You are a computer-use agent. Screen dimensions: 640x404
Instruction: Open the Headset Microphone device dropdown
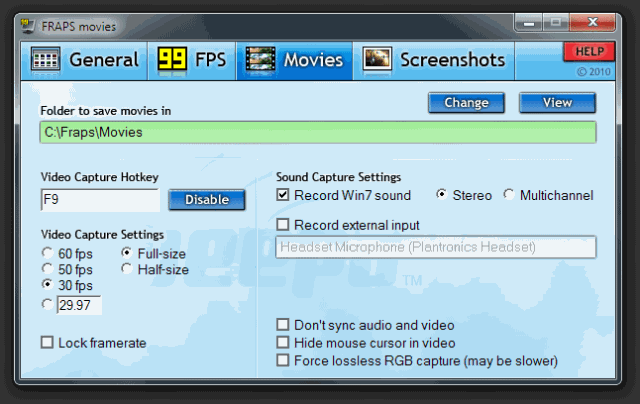click(436, 247)
